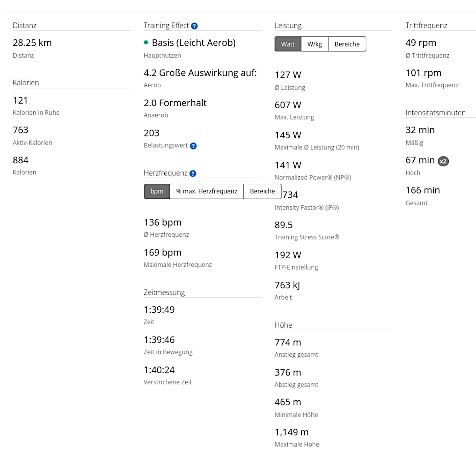Click the Basis (Leicht Aerob) Hauptnutzen text
476x465 pixels.
point(193,43)
